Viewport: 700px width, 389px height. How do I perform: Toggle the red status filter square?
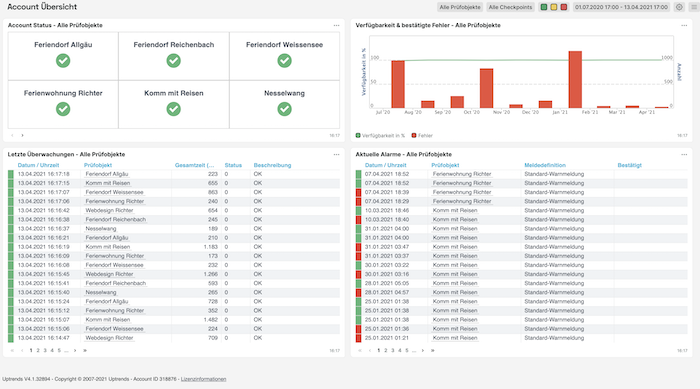pyautogui.click(x=563, y=7)
